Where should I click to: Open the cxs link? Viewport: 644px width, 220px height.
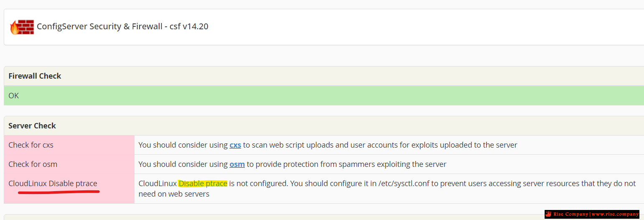[235, 145]
